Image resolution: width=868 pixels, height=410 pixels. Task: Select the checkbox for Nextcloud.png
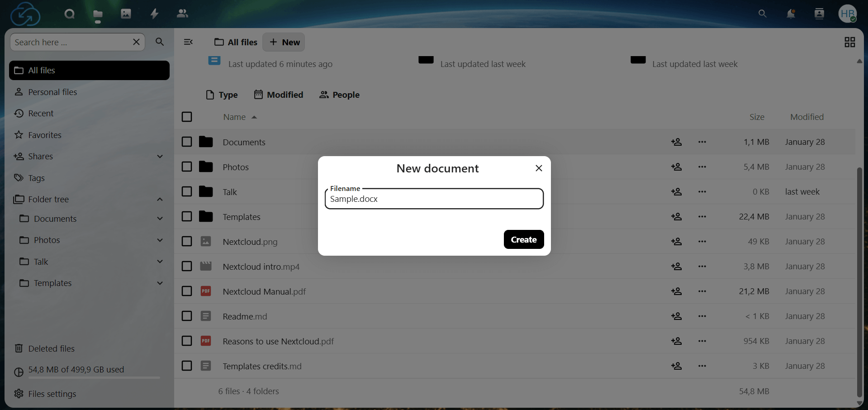point(187,241)
